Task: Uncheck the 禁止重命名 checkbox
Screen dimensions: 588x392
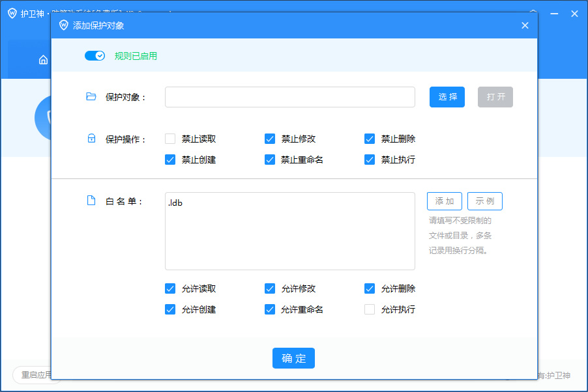Action: coord(270,159)
